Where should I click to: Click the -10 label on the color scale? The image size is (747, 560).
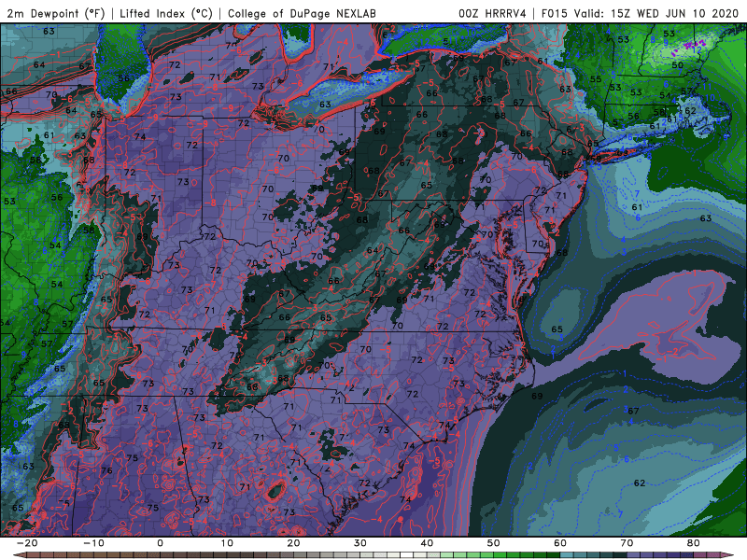point(93,543)
